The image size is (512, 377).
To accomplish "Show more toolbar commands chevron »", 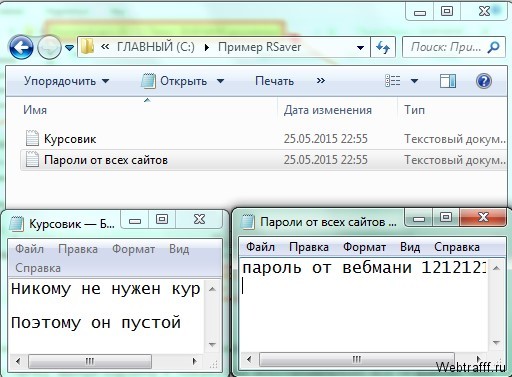I will (x=321, y=81).
